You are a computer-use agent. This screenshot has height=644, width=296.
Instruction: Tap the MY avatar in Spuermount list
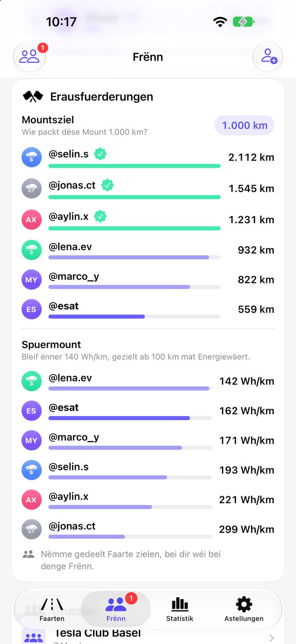click(x=31, y=440)
